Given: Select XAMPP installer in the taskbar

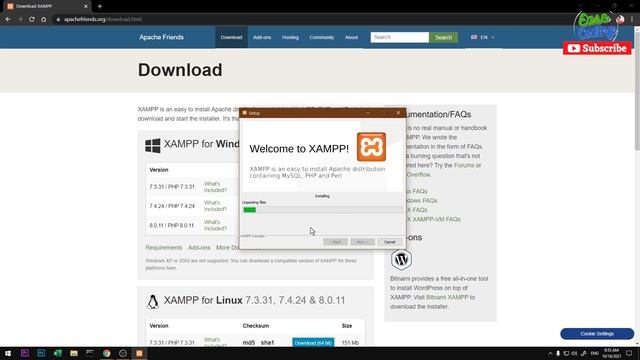Looking at the screenshot, I should (139, 353).
